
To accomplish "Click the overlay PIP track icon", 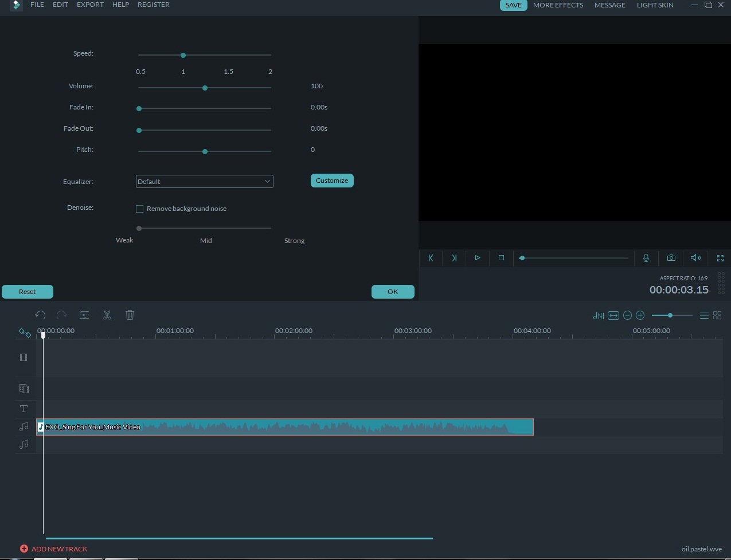I will (24, 389).
